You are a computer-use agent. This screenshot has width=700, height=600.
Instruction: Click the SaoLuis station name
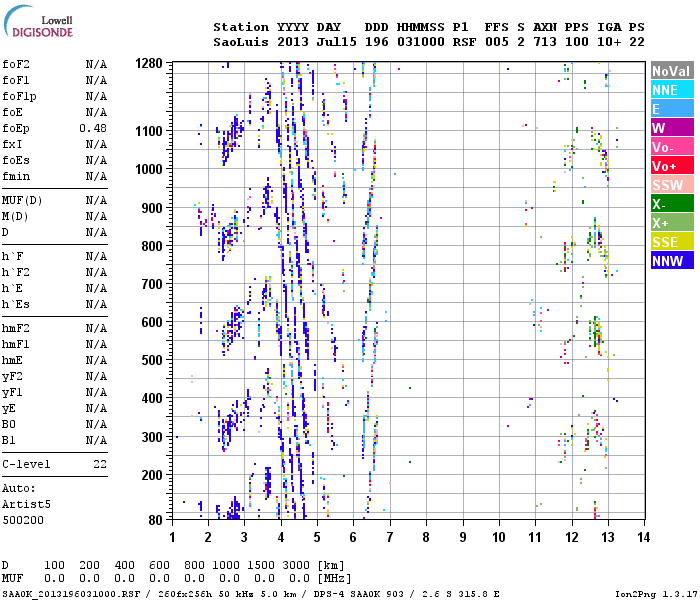click(x=241, y=42)
